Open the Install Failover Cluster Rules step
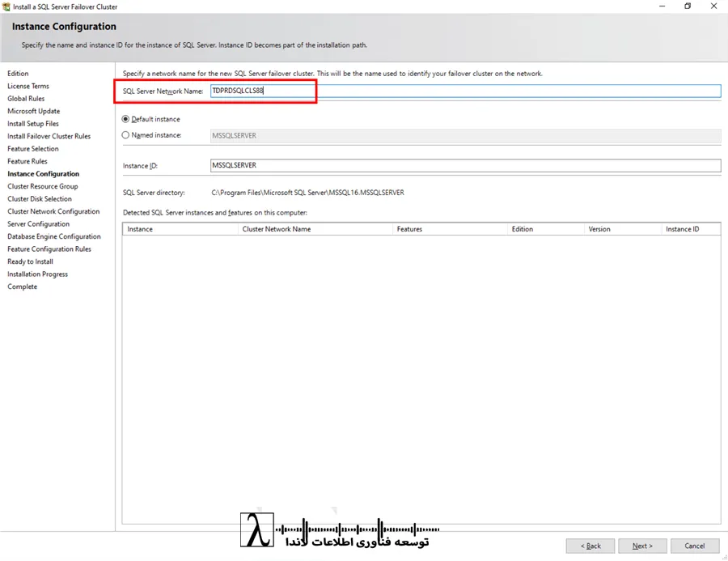The width and height of the screenshot is (728, 561). [49, 136]
